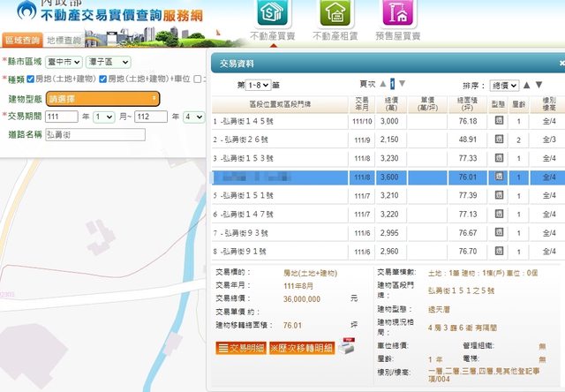The width and height of the screenshot is (565, 392).
Task: Expand 建物型態 請選擇 dropdown
Action: [103, 98]
